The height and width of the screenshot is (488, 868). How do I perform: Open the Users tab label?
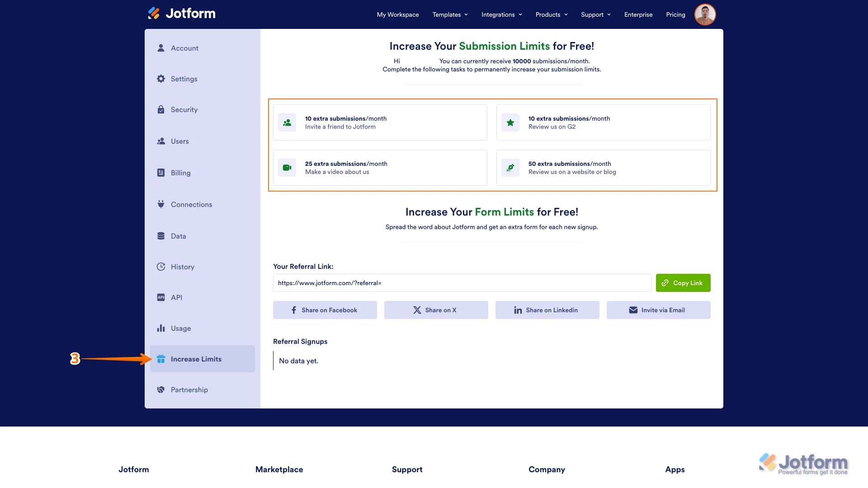coord(179,141)
